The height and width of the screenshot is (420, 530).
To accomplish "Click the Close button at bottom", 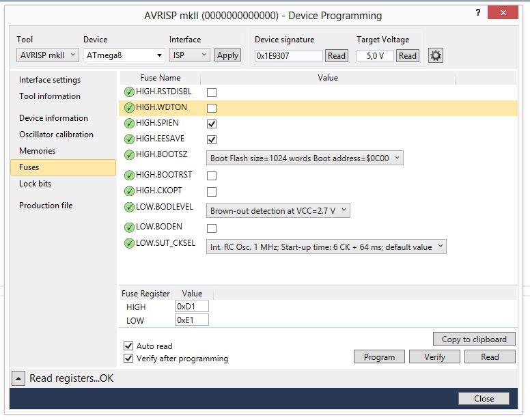I will pyautogui.click(x=484, y=399).
